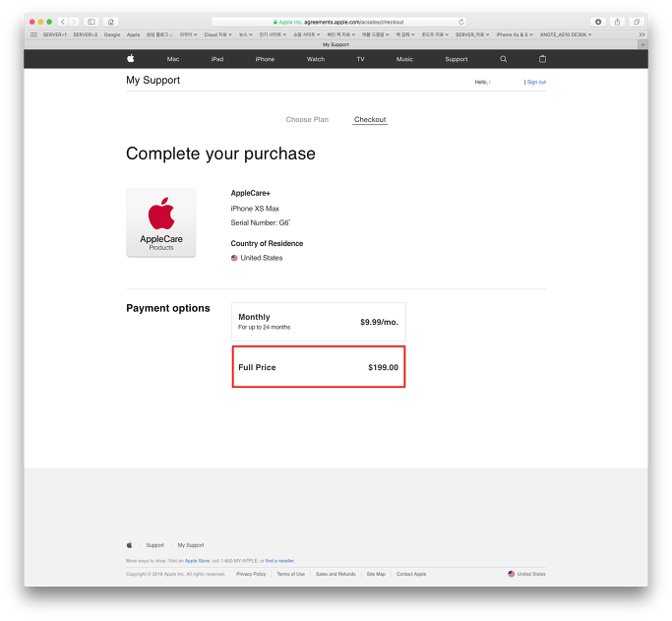Open the Mac menu item

coord(173,59)
